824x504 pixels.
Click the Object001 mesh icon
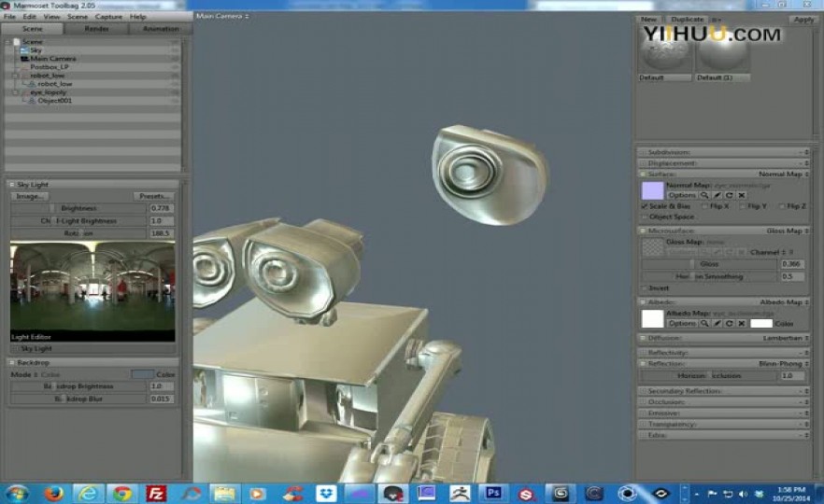pyautogui.click(x=32, y=100)
